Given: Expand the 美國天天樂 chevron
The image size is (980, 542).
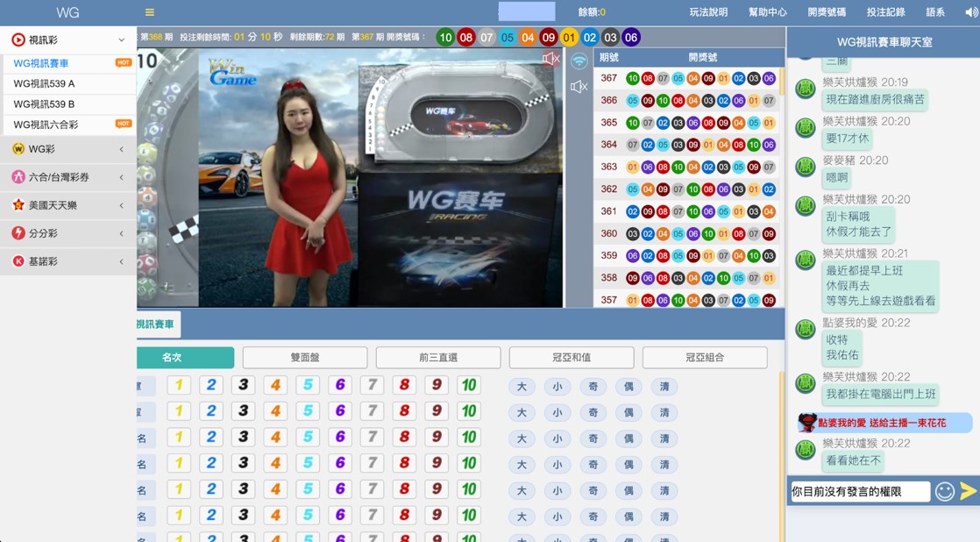Looking at the screenshot, I should 121,205.
